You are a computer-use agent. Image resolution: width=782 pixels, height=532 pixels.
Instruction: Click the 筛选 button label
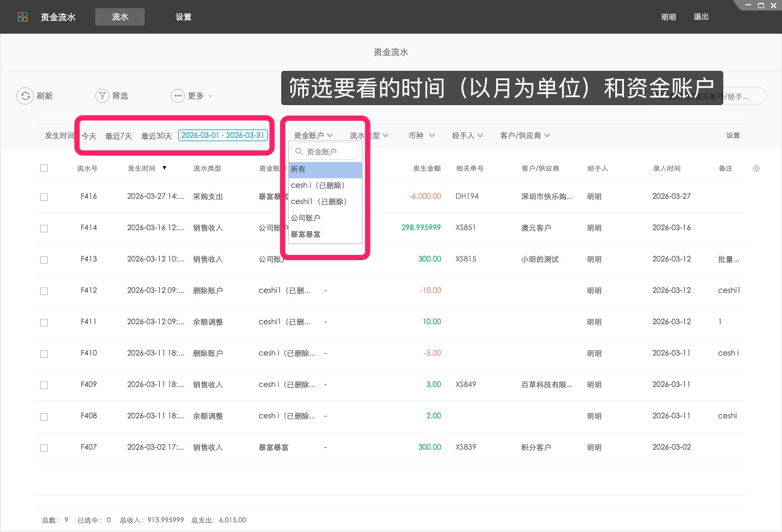120,96
